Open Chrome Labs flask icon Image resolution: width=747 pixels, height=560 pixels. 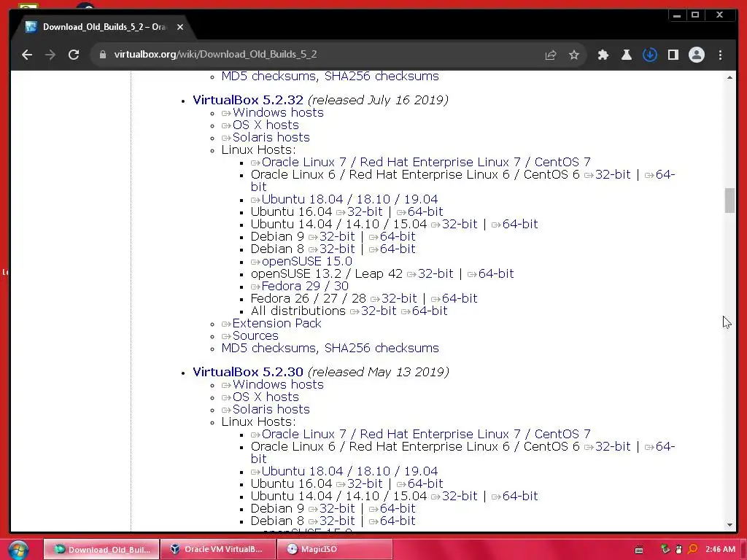(627, 55)
